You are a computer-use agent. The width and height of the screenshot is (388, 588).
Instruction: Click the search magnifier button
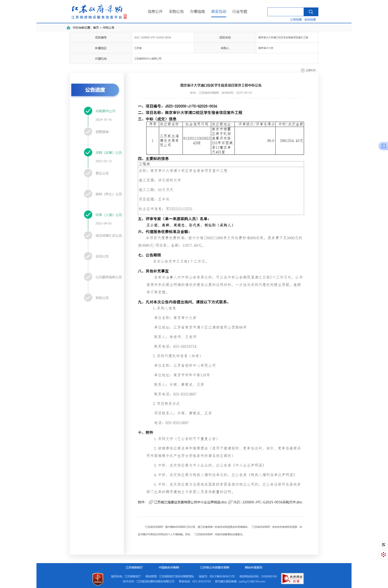[311, 12]
